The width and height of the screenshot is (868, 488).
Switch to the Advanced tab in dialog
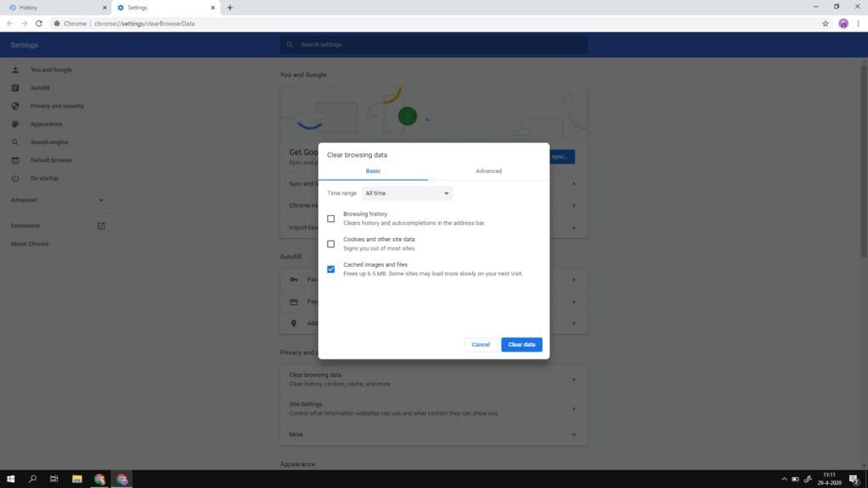coord(489,171)
